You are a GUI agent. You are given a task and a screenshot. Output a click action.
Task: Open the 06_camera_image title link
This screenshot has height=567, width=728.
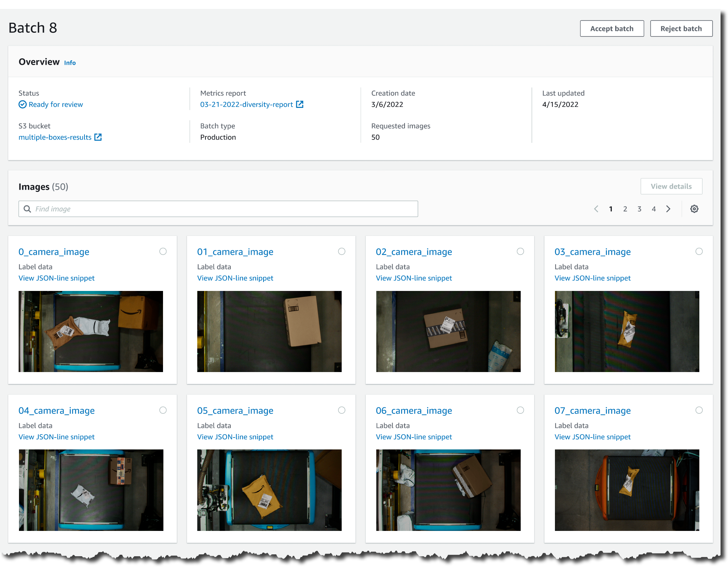pos(414,410)
